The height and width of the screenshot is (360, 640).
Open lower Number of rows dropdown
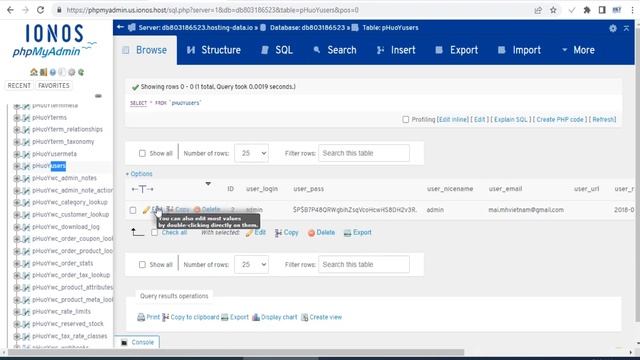pyautogui.click(x=251, y=265)
